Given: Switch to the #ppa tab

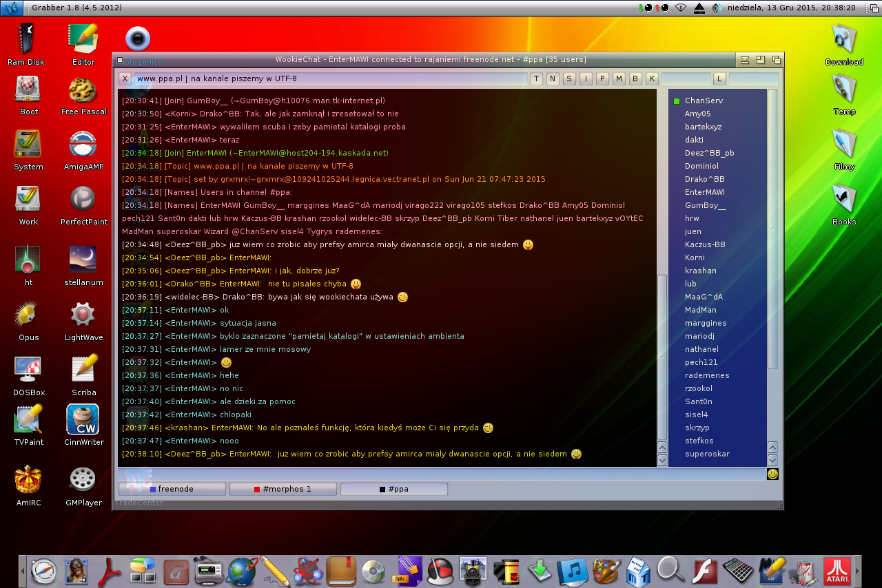Looking at the screenshot, I should 394,489.
